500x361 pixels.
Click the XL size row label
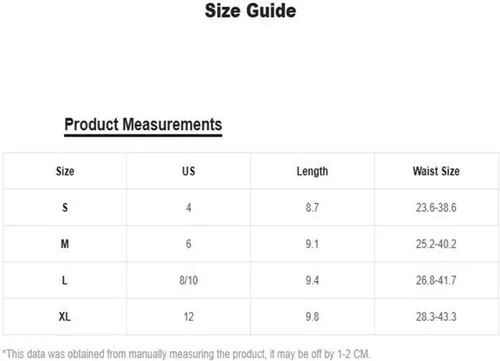(x=65, y=316)
